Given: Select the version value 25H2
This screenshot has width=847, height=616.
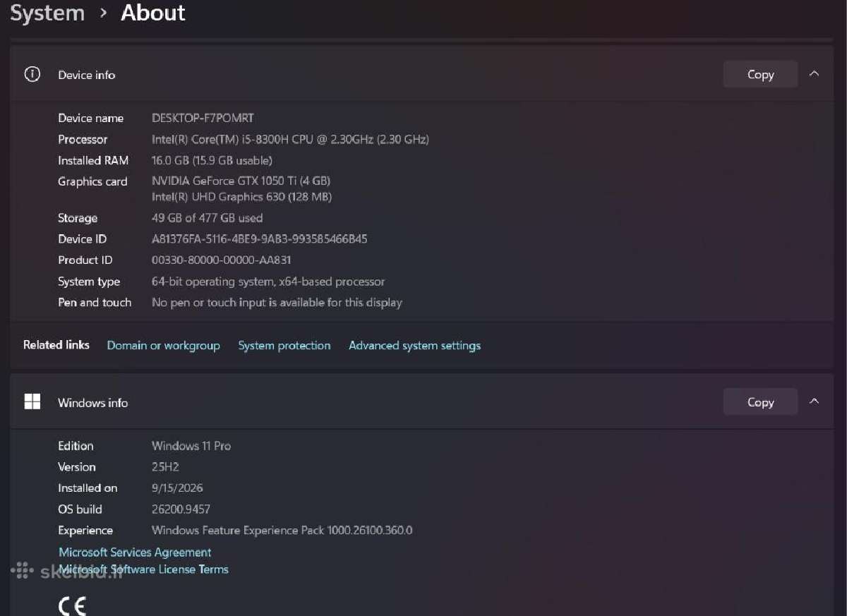Looking at the screenshot, I should pos(166,467).
